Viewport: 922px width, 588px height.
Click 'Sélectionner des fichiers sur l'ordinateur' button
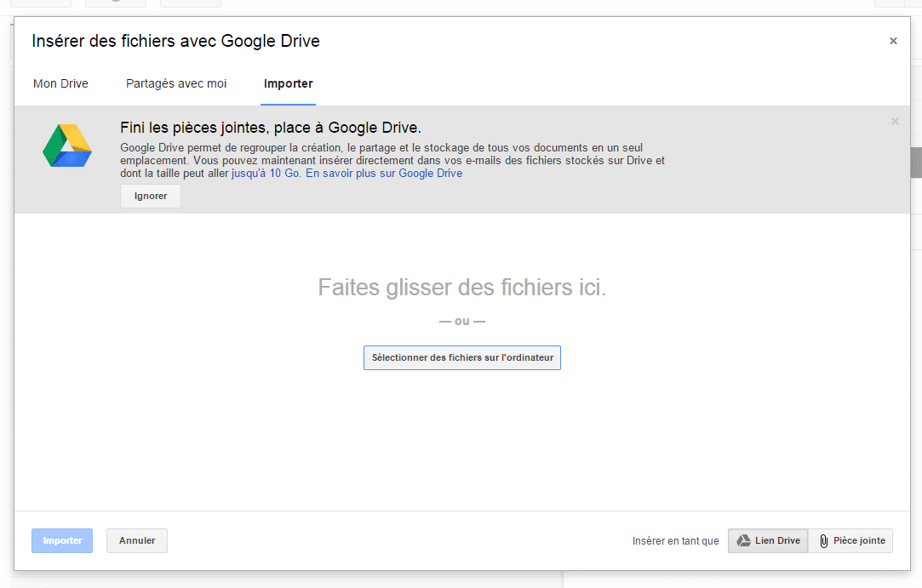click(462, 357)
